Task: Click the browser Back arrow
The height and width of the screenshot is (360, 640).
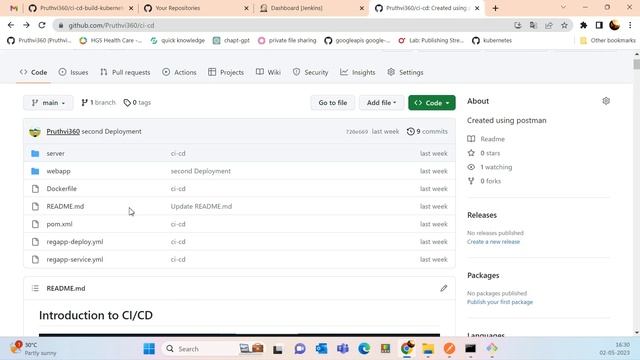Action: [x=11, y=25]
